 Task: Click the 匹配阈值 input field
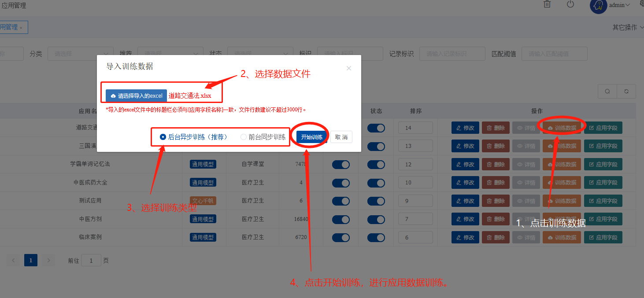tap(554, 54)
